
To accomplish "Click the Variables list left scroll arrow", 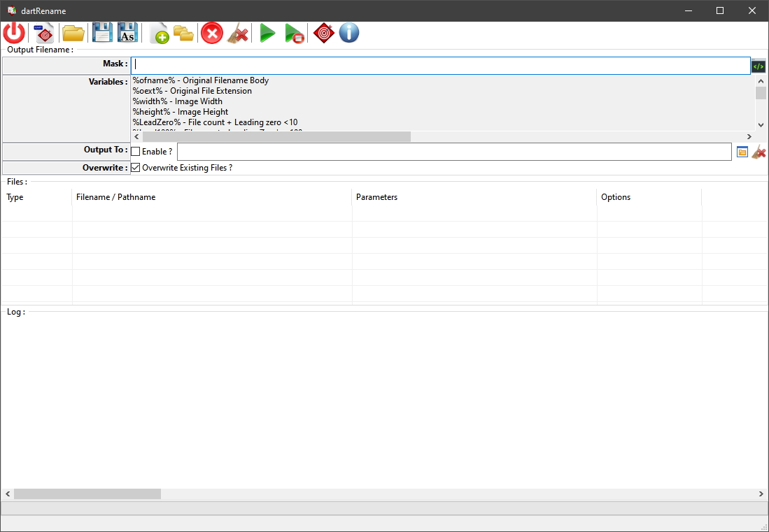I will tap(137, 137).
